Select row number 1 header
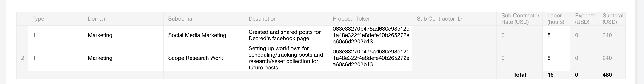The height and width of the screenshot is (84, 644). click(22, 35)
